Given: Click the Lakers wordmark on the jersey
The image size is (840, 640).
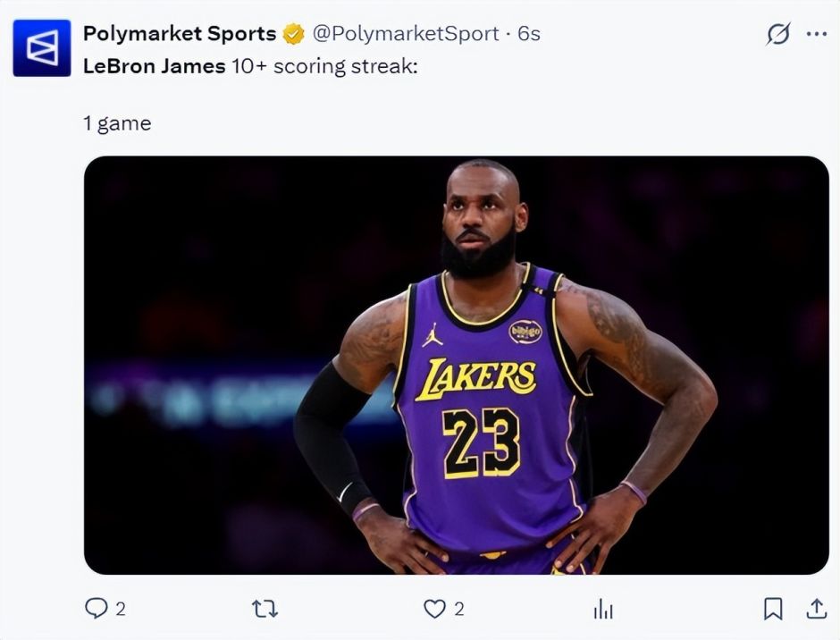Looking at the screenshot, I should click(476, 378).
